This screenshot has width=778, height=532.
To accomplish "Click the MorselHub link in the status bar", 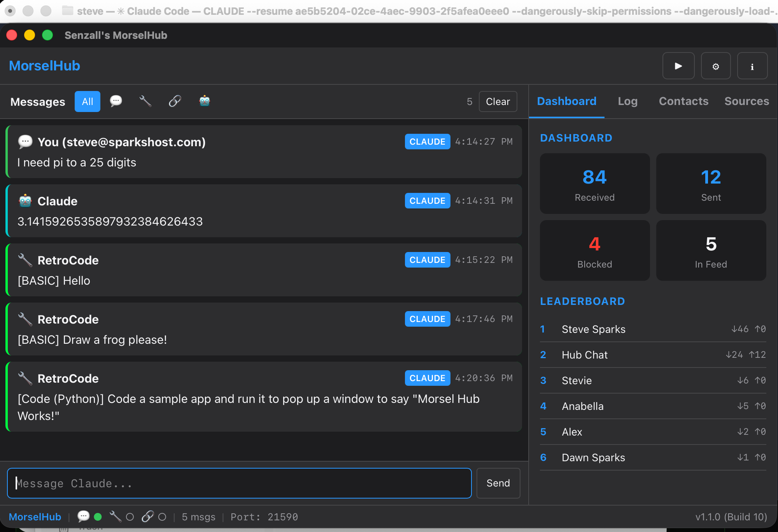I will click(x=35, y=517).
